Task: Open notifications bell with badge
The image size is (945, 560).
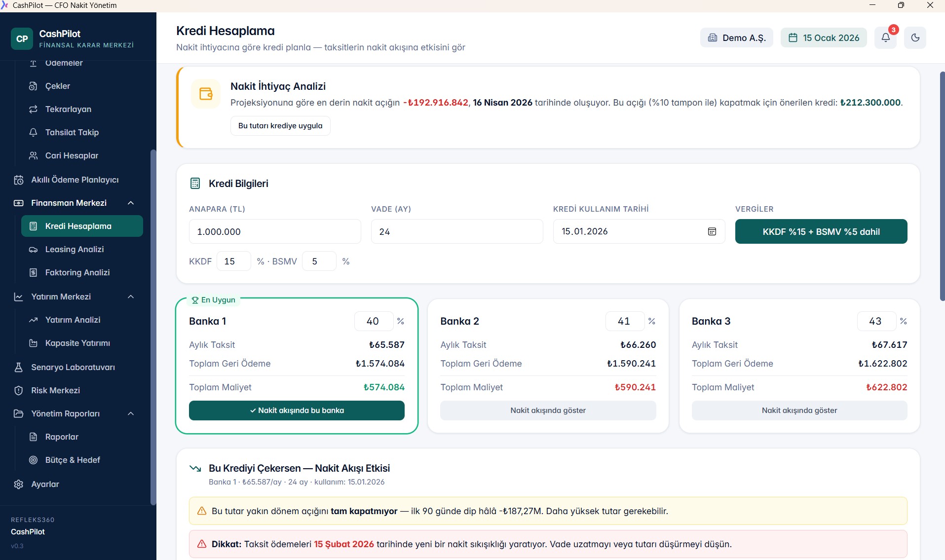Action: click(x=886, y=38)
